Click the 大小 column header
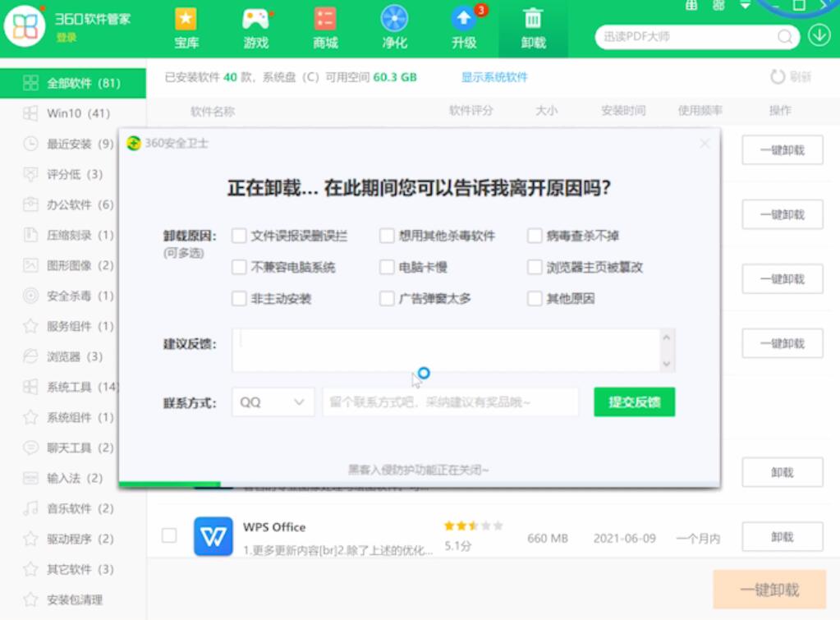The width and height of the screenshot is (840, 620). pos(546,110)
